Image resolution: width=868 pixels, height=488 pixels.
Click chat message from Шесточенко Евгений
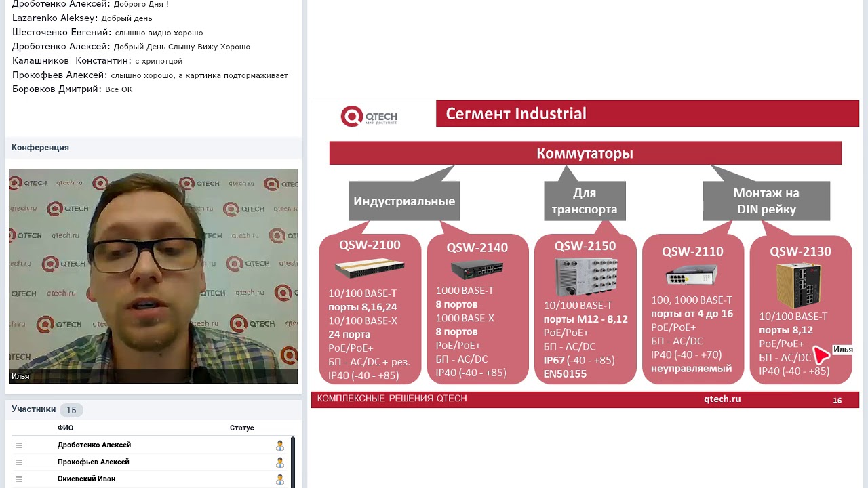pyautogui.click(x=107, y=33)
